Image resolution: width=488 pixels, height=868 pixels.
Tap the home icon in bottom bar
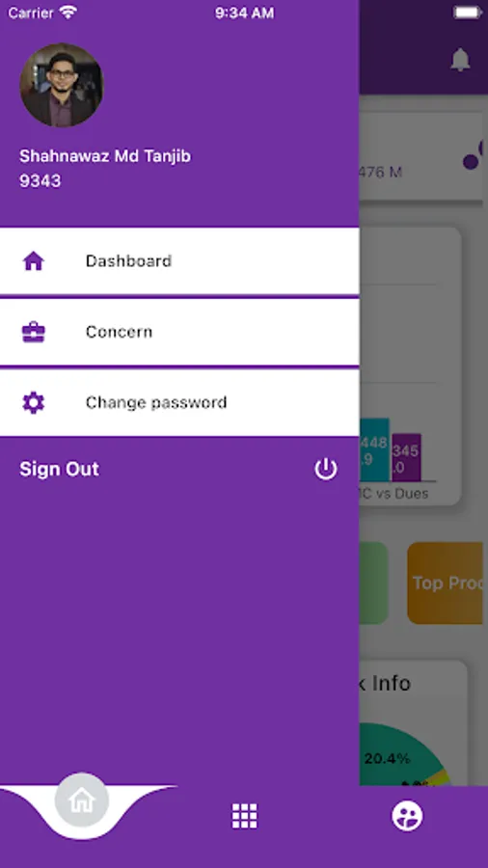pos(82,800)
